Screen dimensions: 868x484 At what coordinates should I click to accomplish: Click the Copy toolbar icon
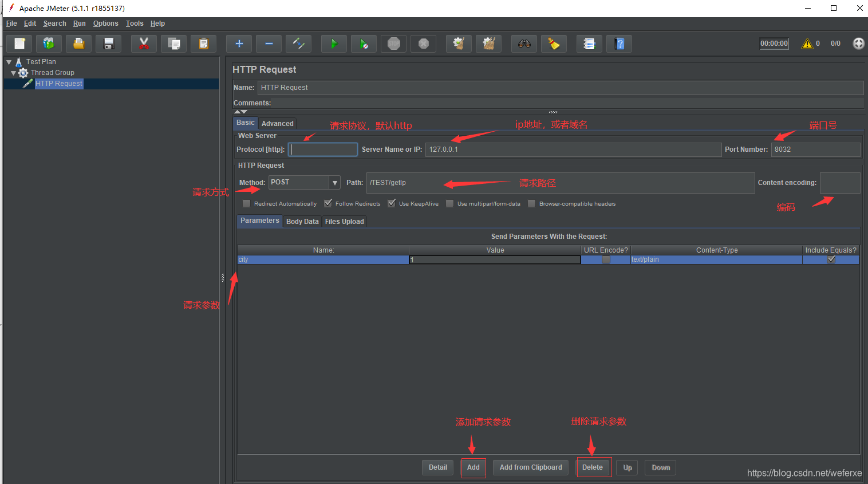(x=173, y=44)
